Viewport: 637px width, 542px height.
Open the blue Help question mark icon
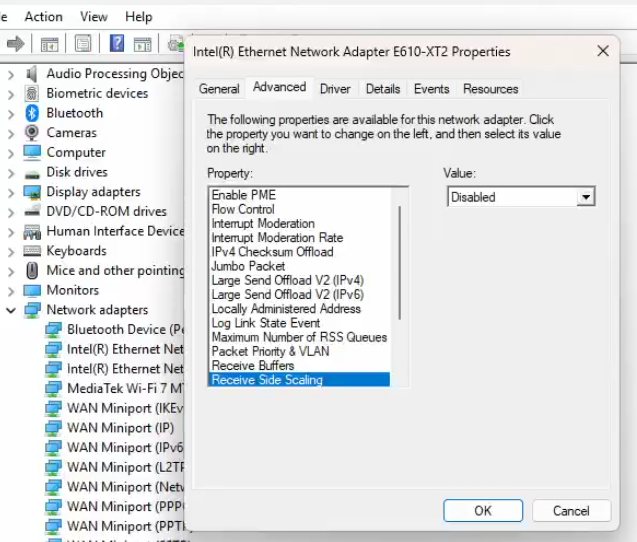coord(117,43)
